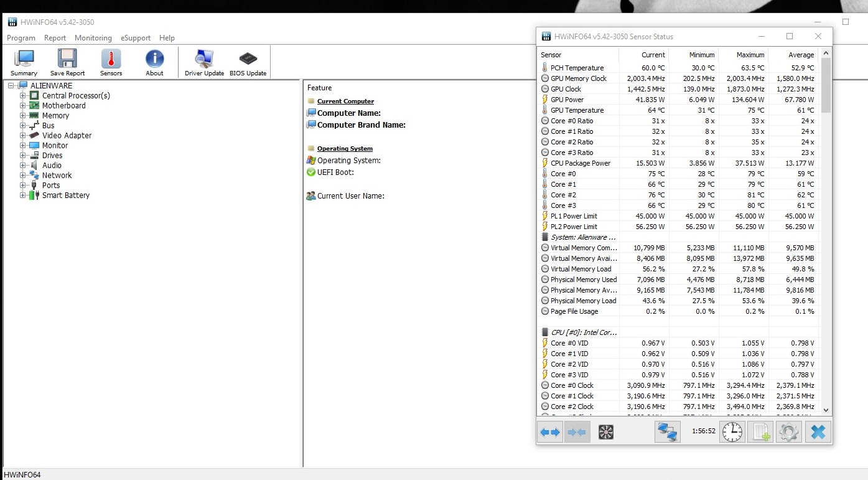Image resolution: width=868 pixels, height=480 pixels.
Task: Click the UEFI Boot green check icon
Action: (311, 172)
